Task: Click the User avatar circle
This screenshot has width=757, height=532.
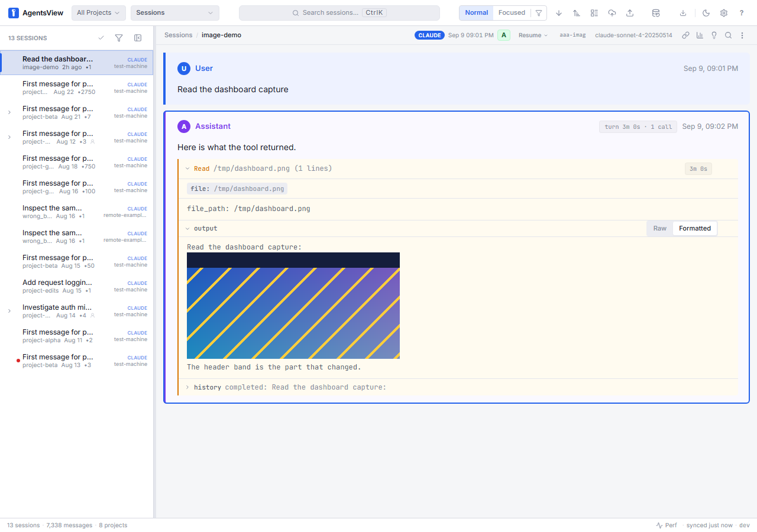Action: (x=184, y=69)
